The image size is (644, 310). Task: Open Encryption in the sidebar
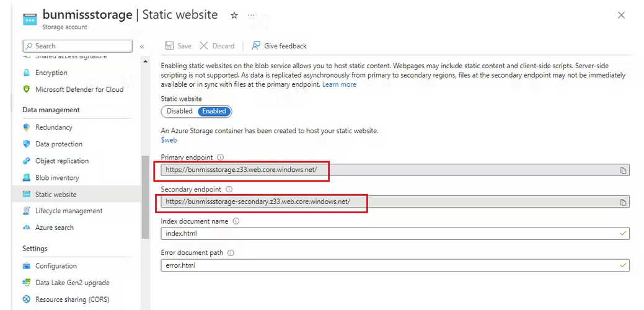point(51,73)
